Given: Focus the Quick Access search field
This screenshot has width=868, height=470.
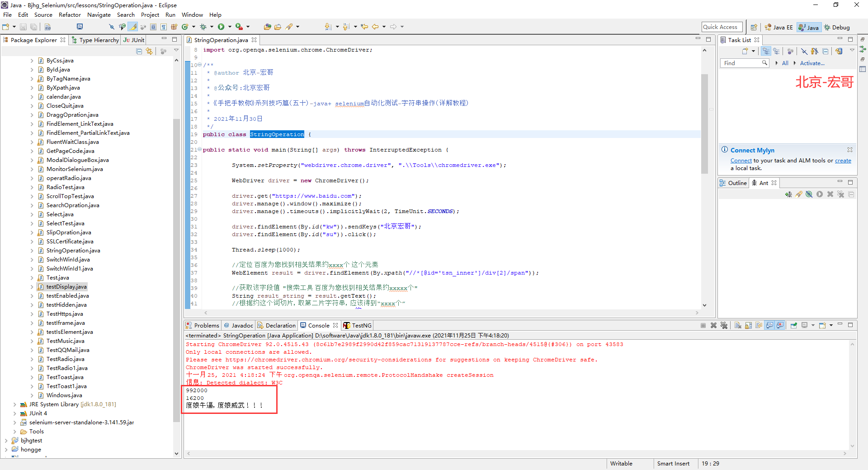Looking at the screenshot, I should click(x=722, y=27).
